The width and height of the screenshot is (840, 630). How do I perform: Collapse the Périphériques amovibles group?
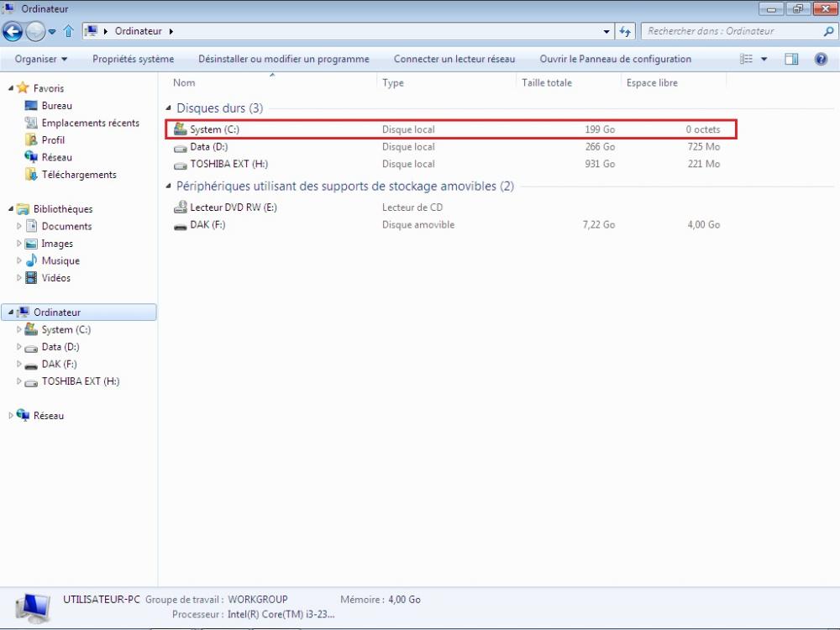point(168,186)
